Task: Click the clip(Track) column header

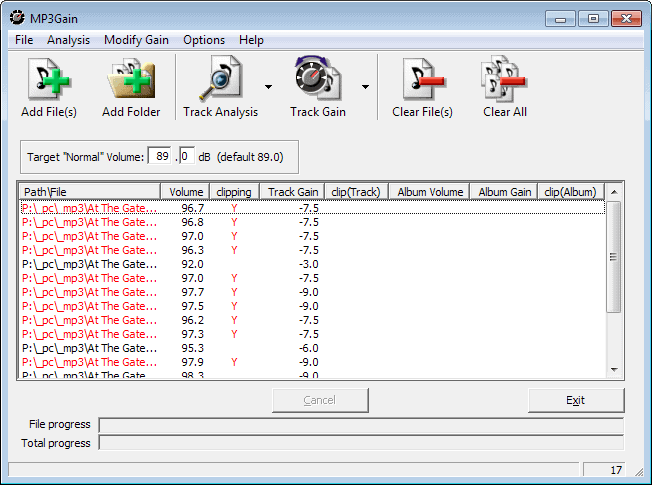Action: [356, 192]
